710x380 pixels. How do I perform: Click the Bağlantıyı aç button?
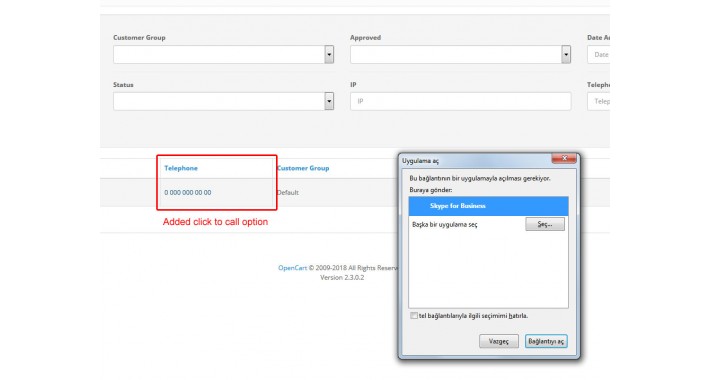point(546,342)
